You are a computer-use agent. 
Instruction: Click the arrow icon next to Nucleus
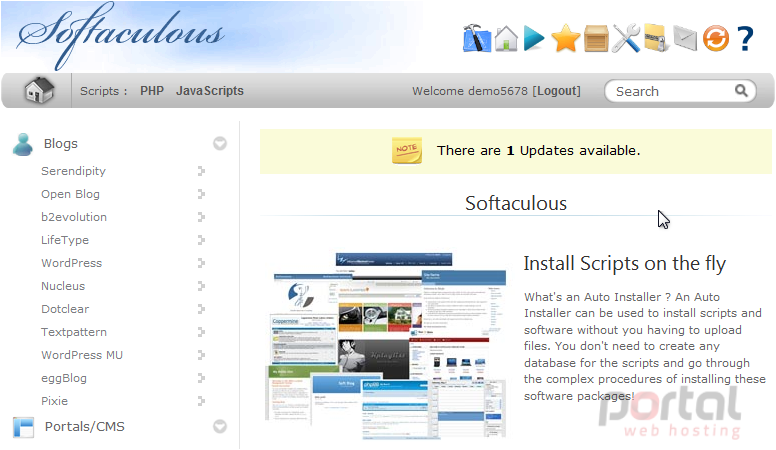[x=201, y=286]
